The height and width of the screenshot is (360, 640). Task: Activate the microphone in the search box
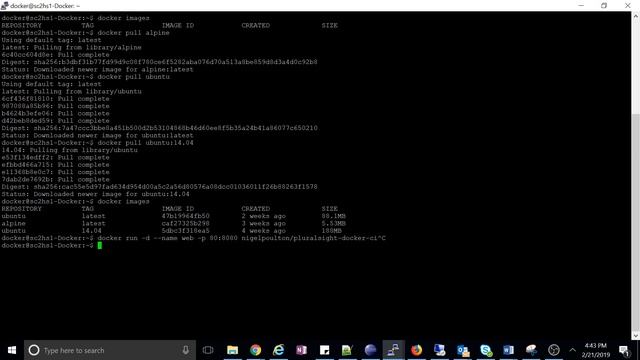pos(185,350)
